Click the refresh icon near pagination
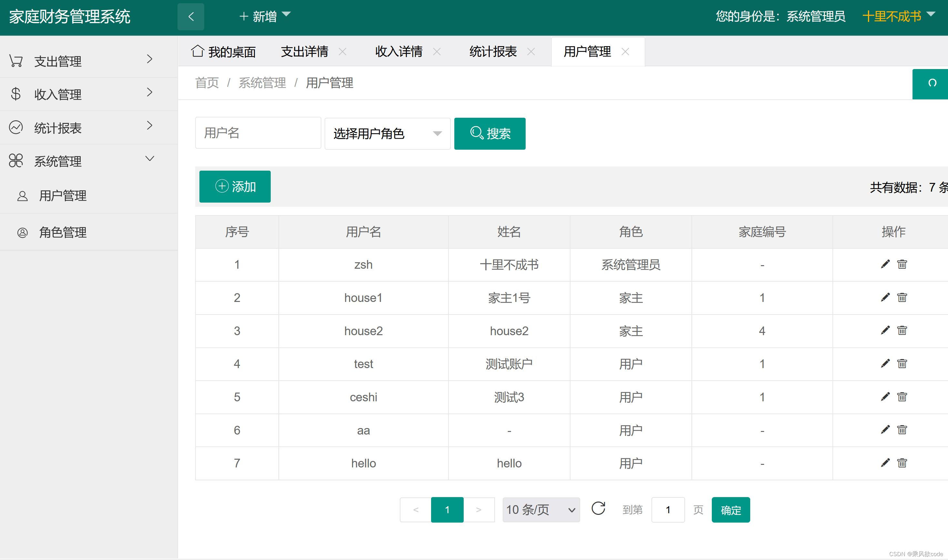 [599, 509]
